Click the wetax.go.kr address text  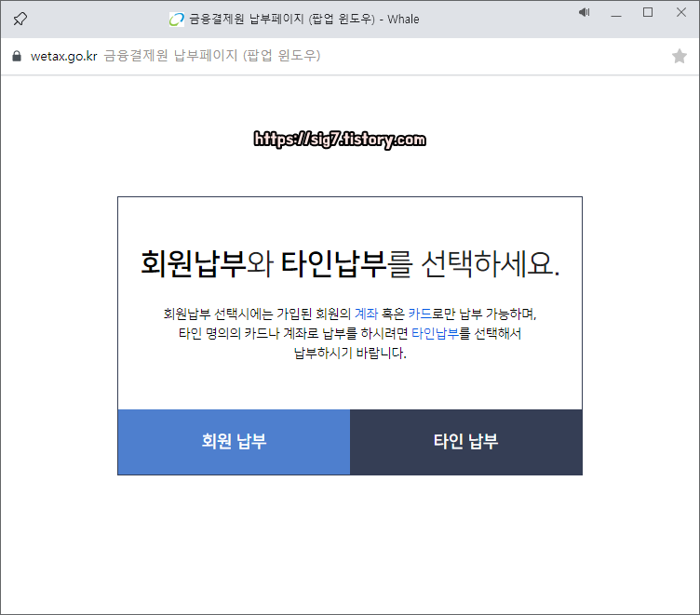click(64, 56)
